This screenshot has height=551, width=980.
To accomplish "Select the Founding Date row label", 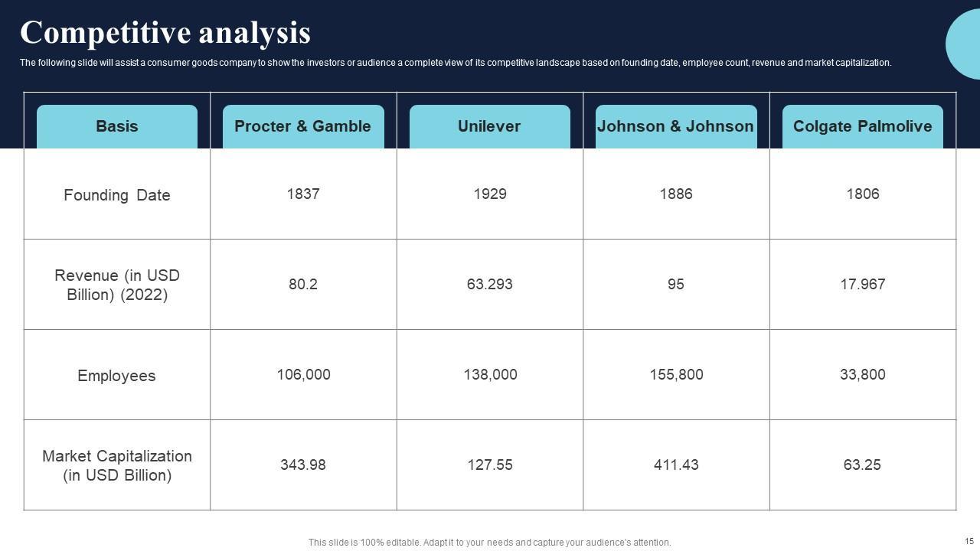I will [117, 195].
